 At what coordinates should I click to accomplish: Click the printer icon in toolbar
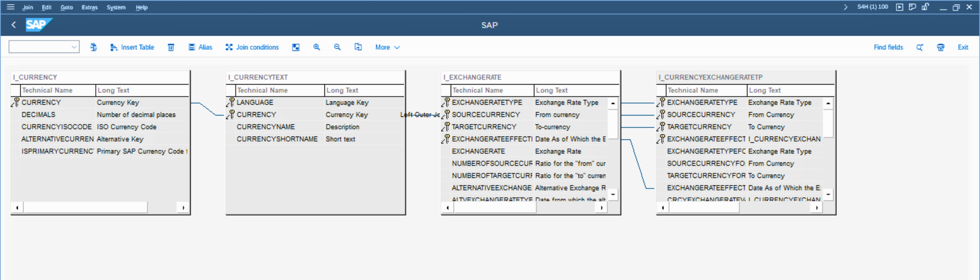[941, 47]
